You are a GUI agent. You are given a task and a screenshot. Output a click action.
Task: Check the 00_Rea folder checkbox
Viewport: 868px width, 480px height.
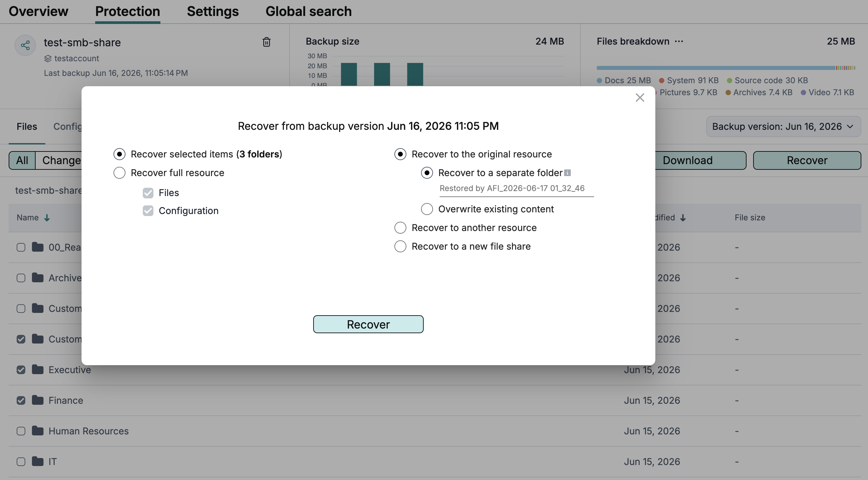[x=21, y=247]
